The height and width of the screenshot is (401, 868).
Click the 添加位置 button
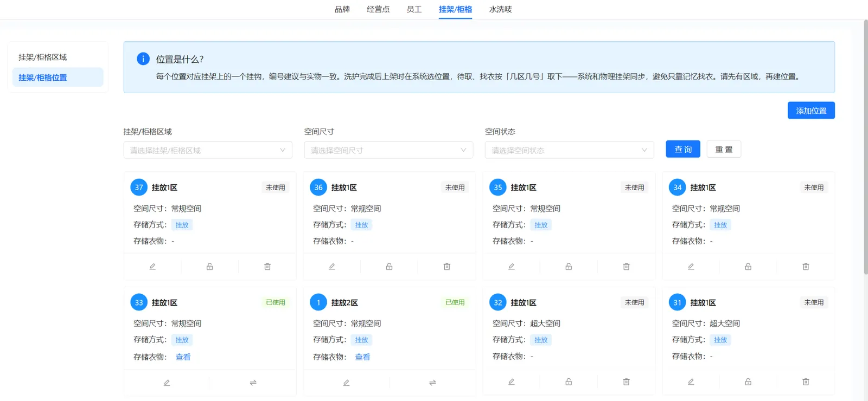point(811,111)
